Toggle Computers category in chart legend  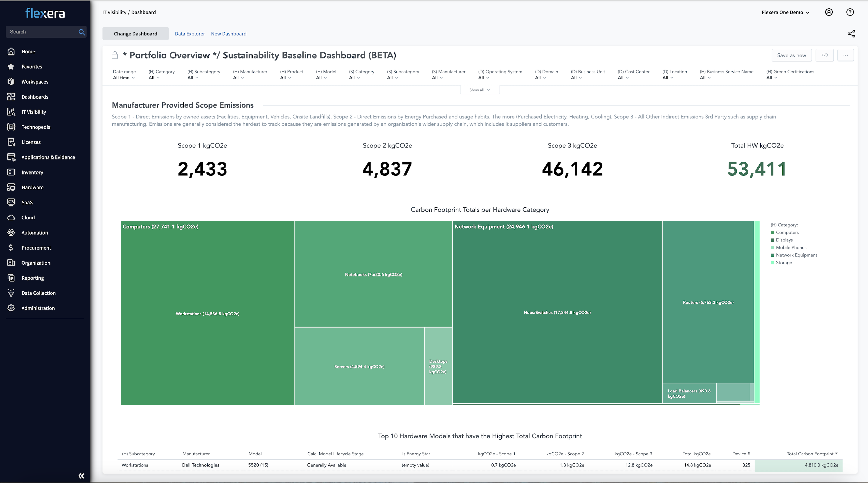(787, 232)
